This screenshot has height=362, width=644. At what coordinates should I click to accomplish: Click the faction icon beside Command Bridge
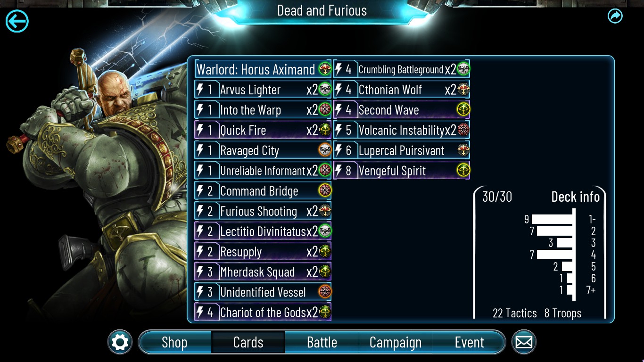tap(325, 191)
